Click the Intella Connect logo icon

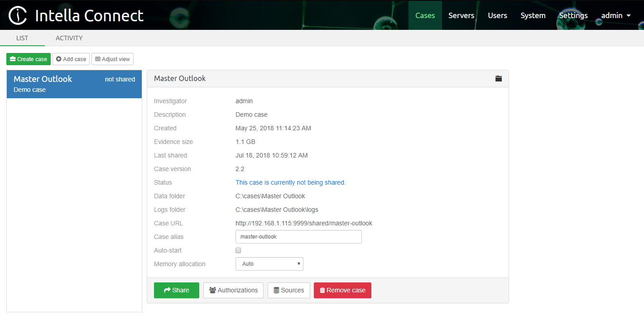[x=17, y=15]
